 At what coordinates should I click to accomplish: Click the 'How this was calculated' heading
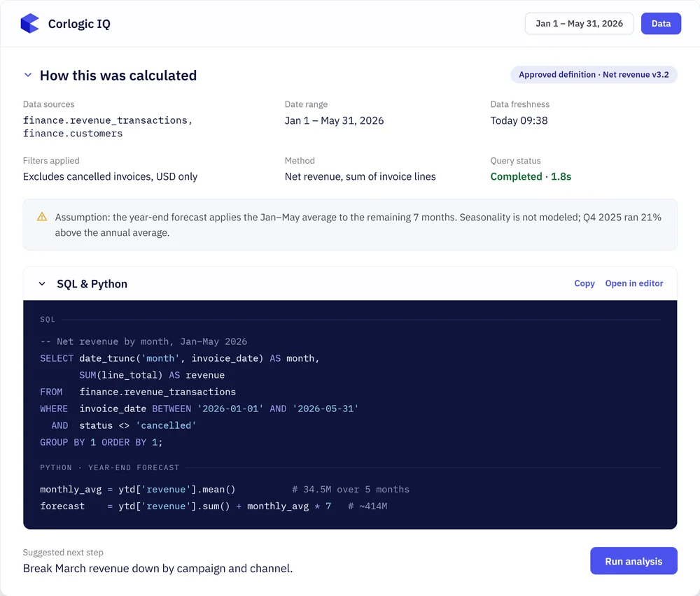(x=118, y=76)
